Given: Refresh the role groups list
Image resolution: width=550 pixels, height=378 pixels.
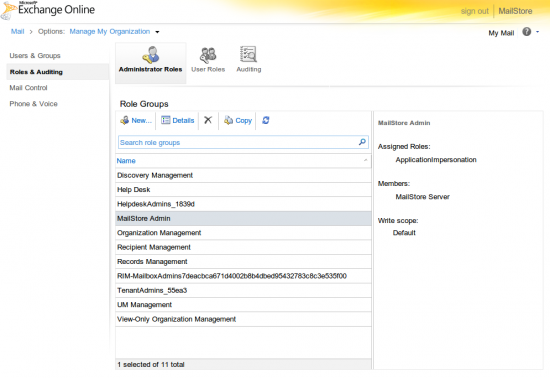Looking at the screenshot, I should (x=266, y=120).
